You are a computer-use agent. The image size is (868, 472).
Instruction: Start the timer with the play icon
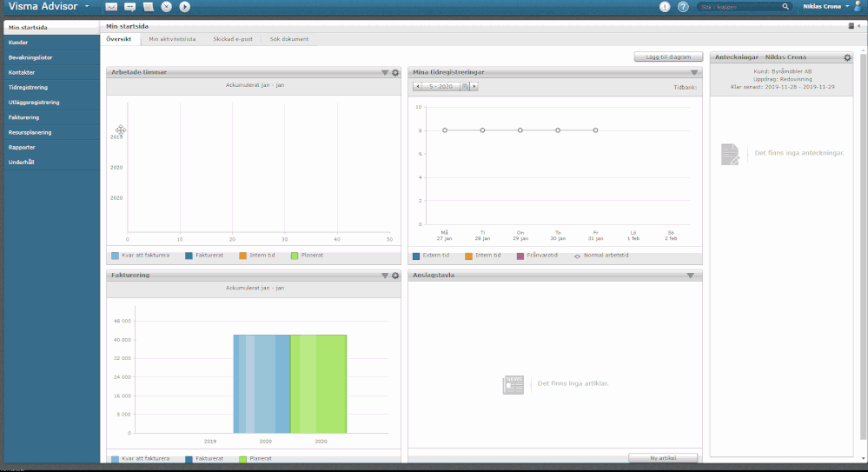184,7
